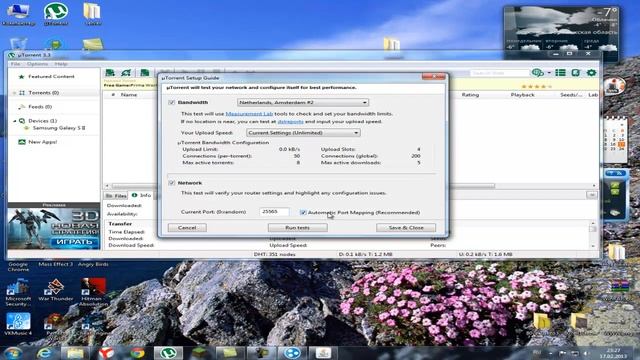Click DHT: 351 nodes in status bar
640x360 pixels.
pyautogui.click(x=275, y=254)
